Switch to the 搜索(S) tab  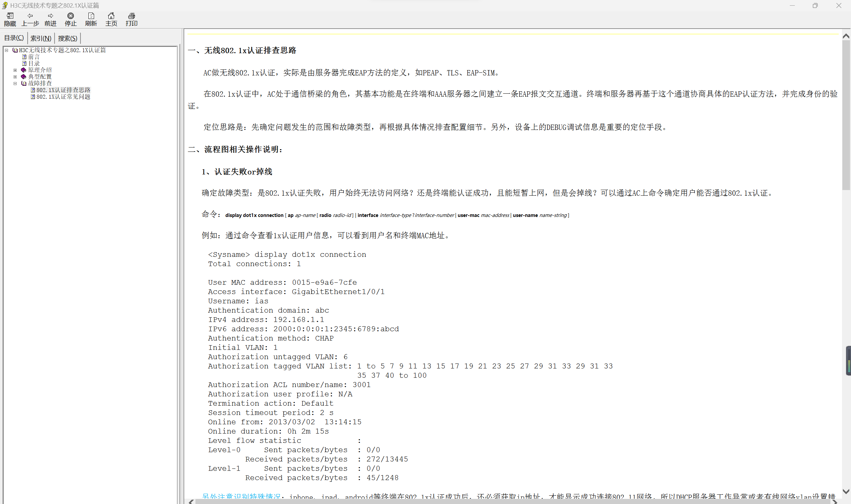click(67, 39)
